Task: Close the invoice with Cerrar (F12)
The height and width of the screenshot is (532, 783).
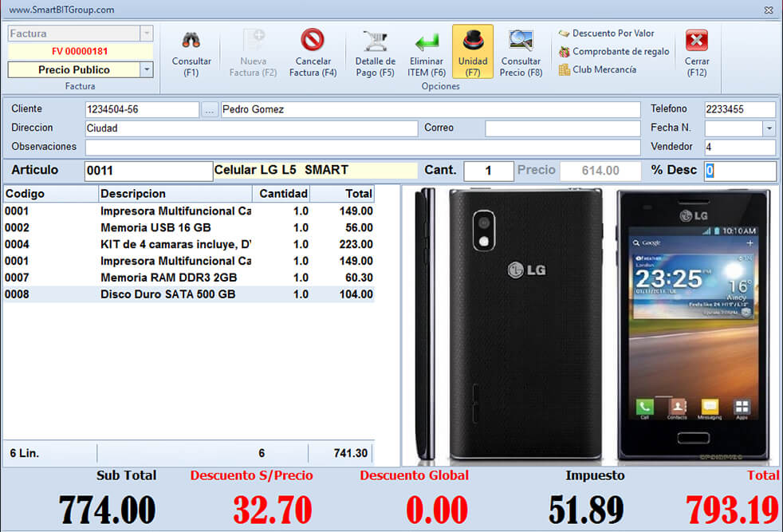Action: (697, 53)
